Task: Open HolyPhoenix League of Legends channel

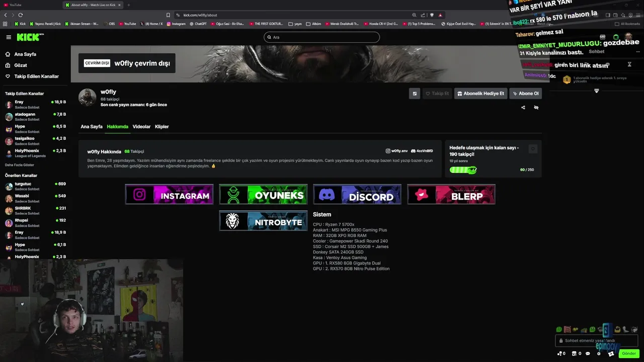Action: [x=35, y=153]
